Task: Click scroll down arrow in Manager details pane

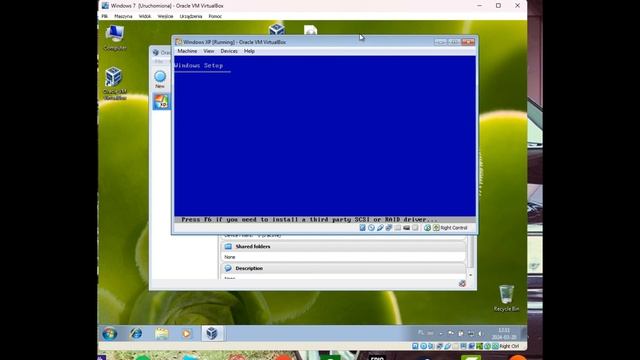Action: (x=470, y=275)
